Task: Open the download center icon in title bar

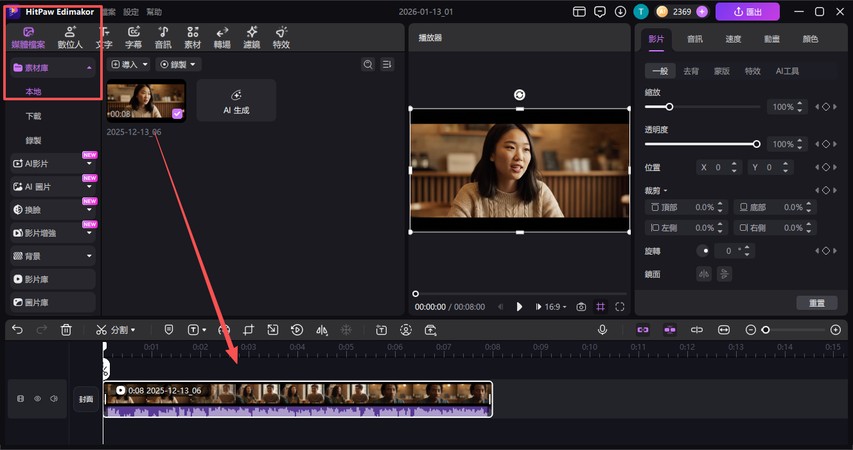Action: [x=620, y=11]
